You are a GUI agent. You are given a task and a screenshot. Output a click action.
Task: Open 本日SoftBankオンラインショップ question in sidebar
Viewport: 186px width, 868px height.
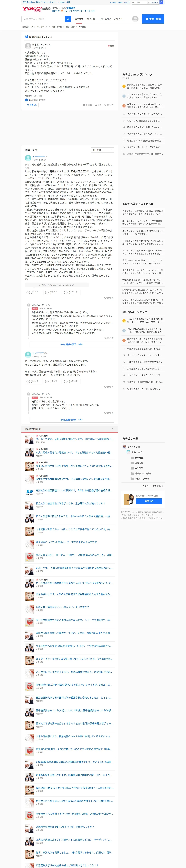click(x=142, y=222)
